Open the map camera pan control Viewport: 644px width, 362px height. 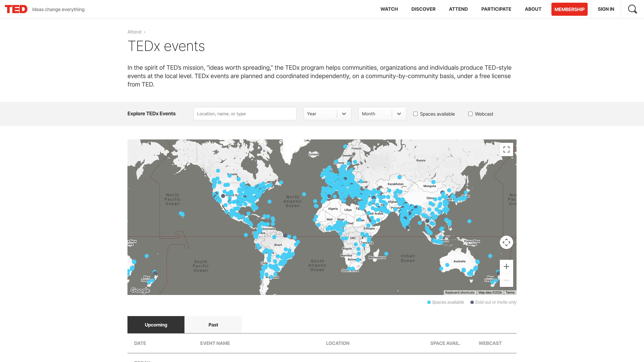point(506,242)
